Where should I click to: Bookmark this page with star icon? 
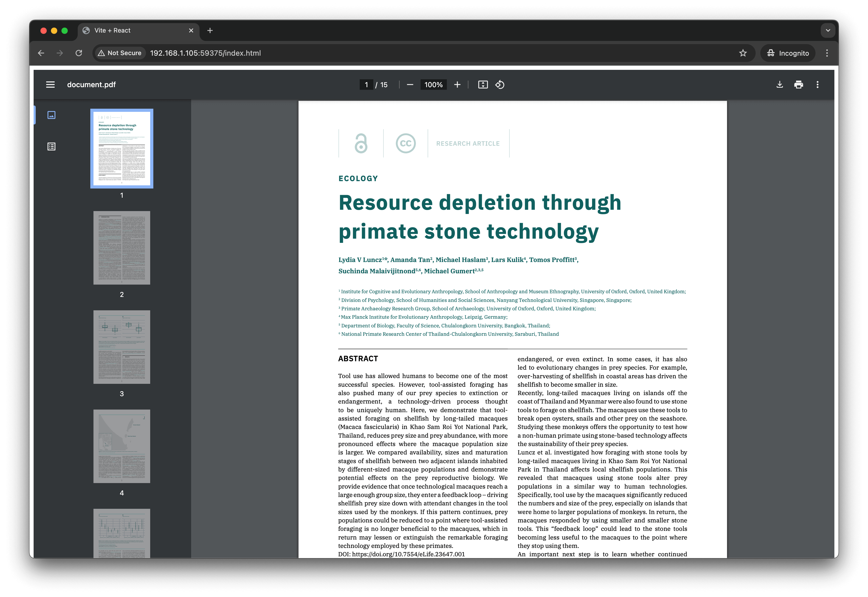tap(743, 53)
